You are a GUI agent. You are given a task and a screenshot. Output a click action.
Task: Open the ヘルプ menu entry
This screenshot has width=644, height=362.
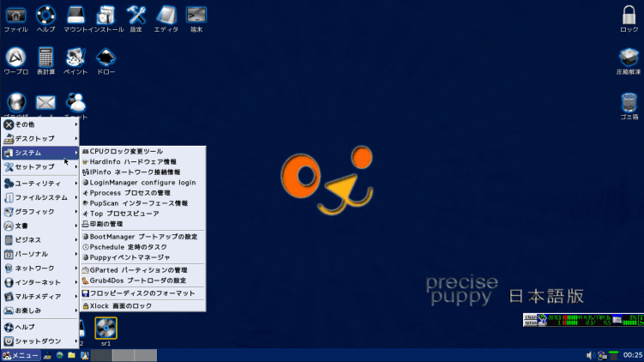pos(40,327)
